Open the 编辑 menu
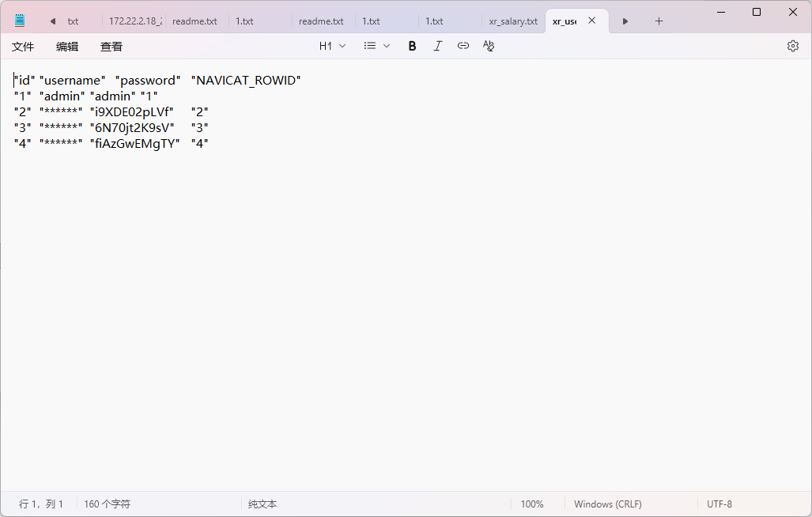 (x=67, y=47)
